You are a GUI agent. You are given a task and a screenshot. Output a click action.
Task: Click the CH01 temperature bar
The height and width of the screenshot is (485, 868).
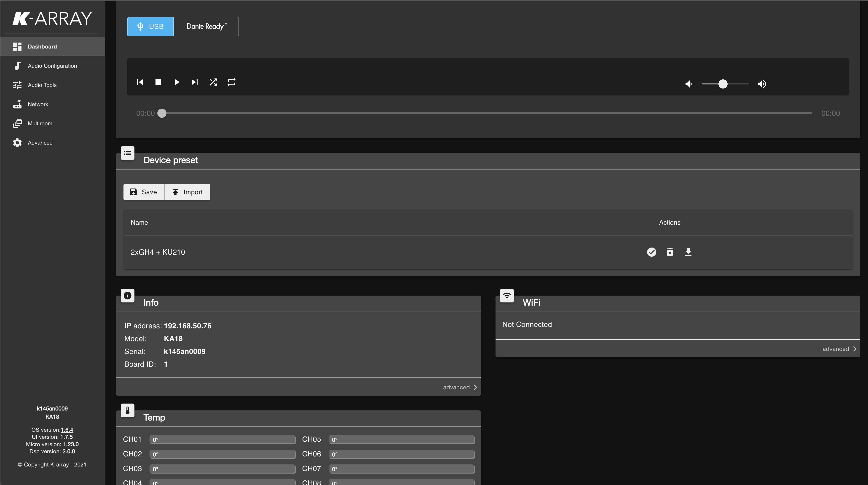click(223, 439)
